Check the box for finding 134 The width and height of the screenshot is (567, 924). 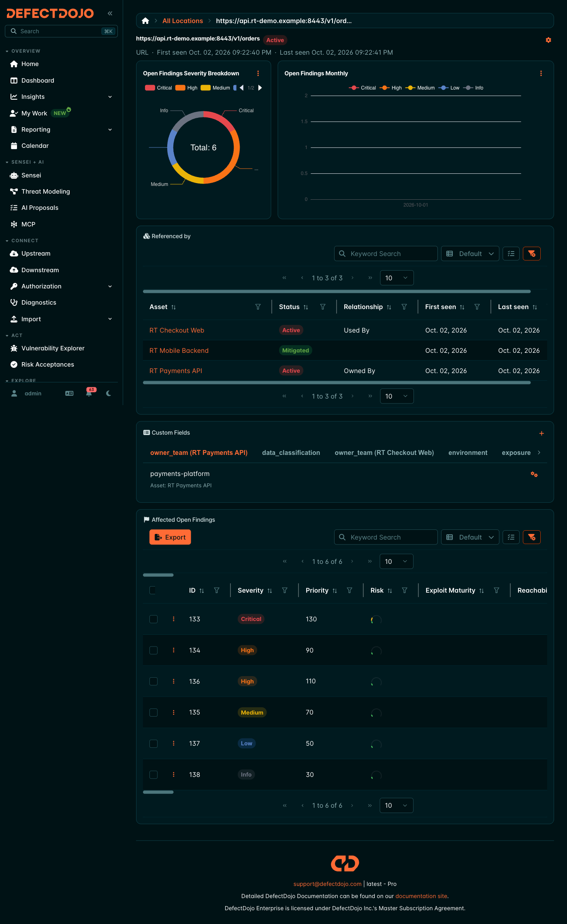tap(153, 650)
